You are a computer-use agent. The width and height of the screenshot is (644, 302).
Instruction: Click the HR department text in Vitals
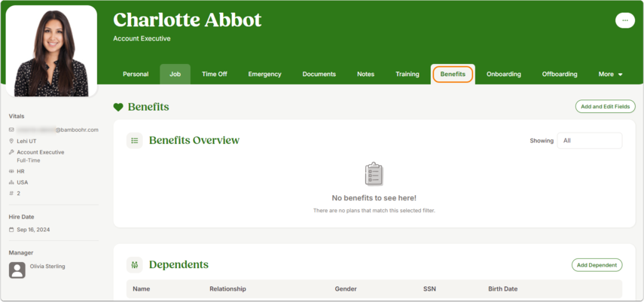(20, 172)
